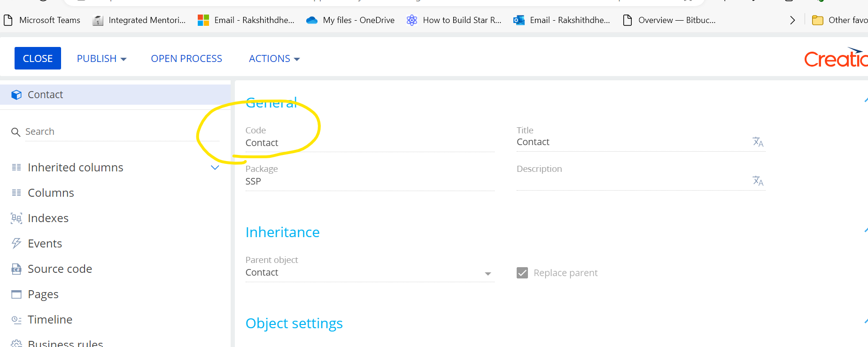
Task: Expand the Inherited columns chevron
Action: pyautogui.click(x=215, y=168)
